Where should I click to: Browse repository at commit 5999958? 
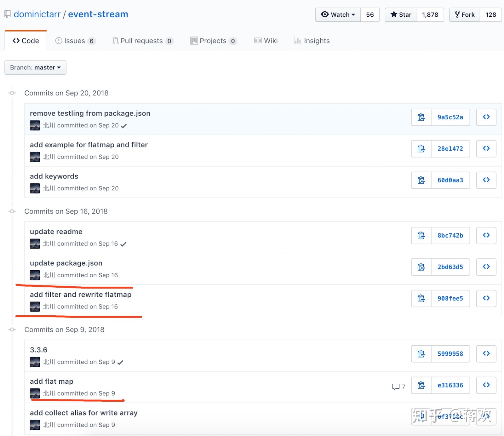point(486,354)
